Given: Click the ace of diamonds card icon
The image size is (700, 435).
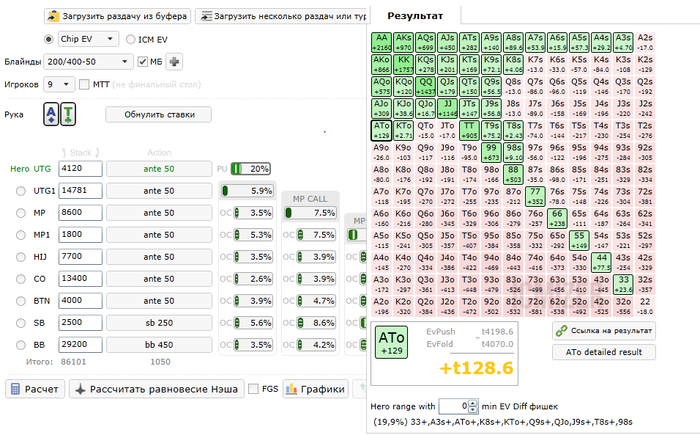Looking at the screenshot, I should [51, 114].
